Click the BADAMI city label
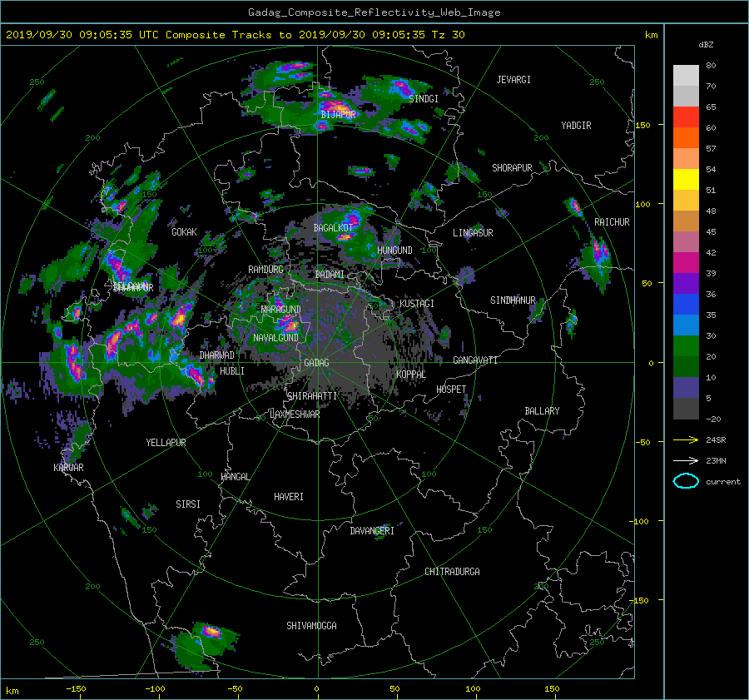This screenshot has width=749, height=700. tap(330, 275)
